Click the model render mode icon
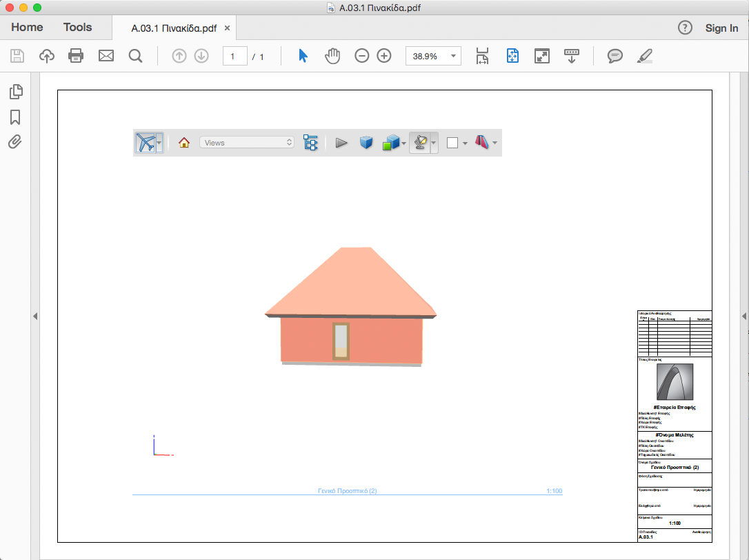 point(392,143)
